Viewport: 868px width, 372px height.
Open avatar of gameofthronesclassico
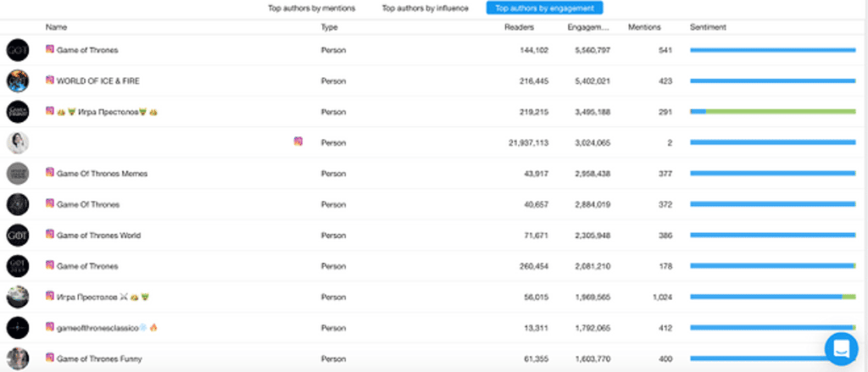click(18, 328)
